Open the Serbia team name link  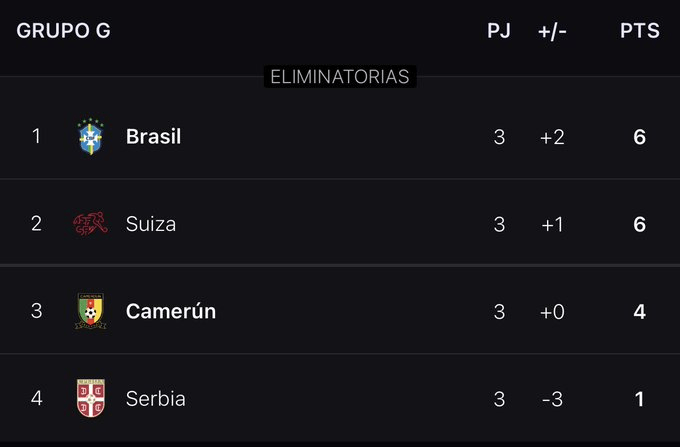click(155, 398)
